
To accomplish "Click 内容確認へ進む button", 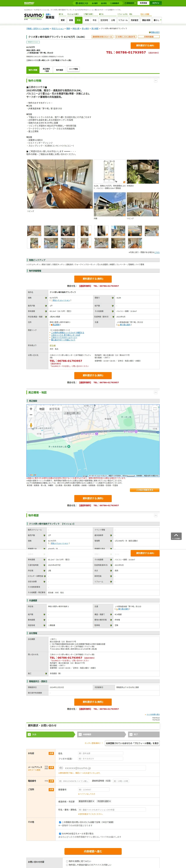I will 93,852.
